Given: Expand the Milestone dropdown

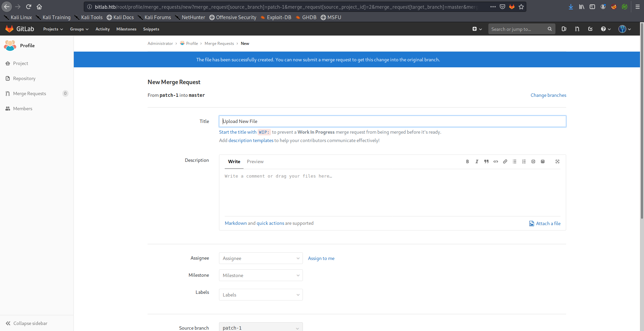Looking at the screenshot, I should [x=261, y=275].
